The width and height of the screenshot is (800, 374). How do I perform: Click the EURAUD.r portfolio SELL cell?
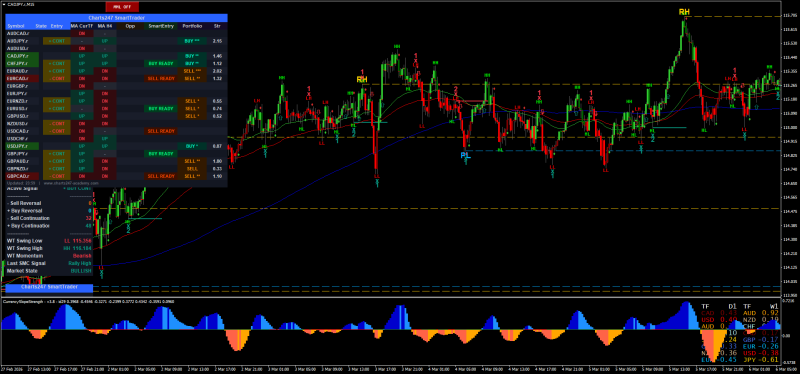[x=192, y=71]
